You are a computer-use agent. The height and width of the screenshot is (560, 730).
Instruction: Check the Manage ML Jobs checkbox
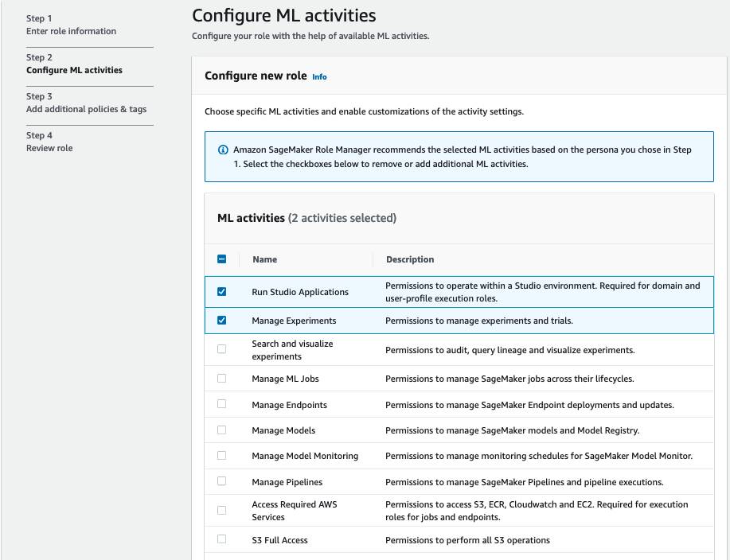coord(222,379)
